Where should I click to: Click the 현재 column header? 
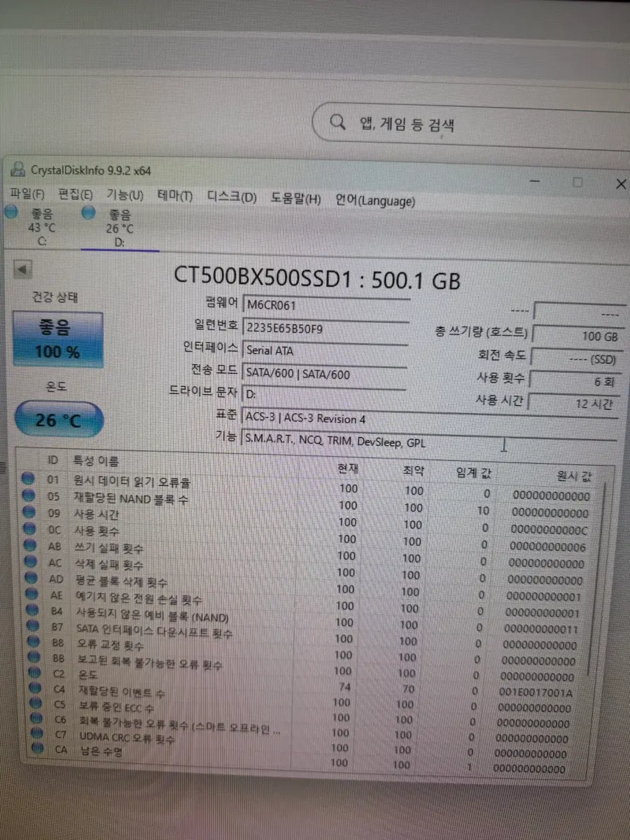point(348,468)
